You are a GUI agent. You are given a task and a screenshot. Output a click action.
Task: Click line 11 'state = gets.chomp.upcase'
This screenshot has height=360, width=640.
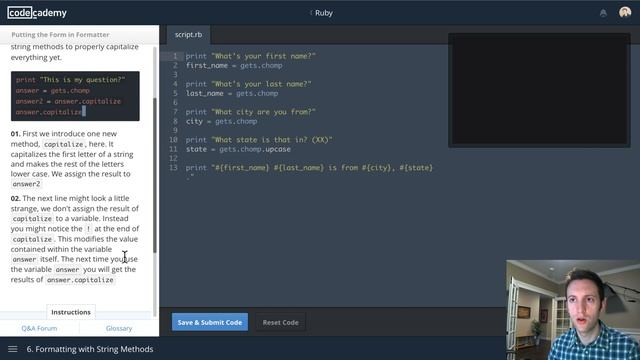pyautogui.click(x=238, y=149)
